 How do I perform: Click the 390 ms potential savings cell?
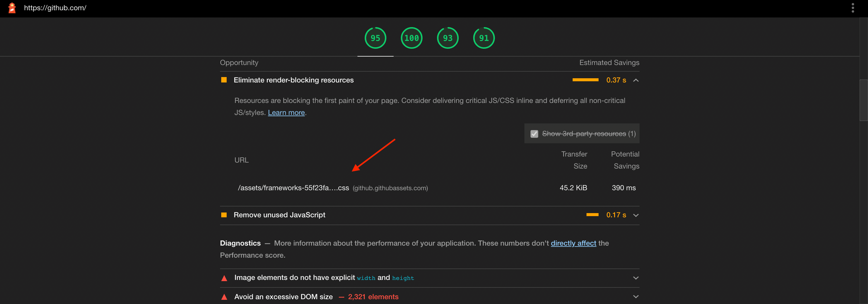pos(624,188)
